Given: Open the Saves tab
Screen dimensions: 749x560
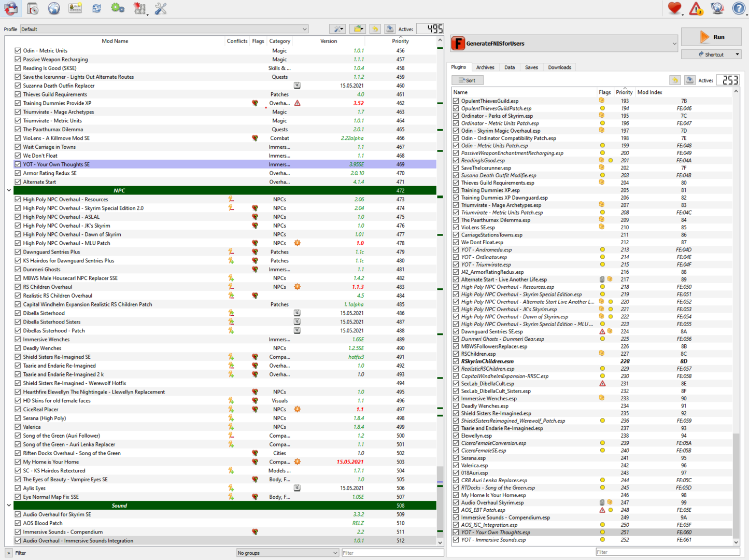Looking at the screenshot, I should click(x=531, y=67).
